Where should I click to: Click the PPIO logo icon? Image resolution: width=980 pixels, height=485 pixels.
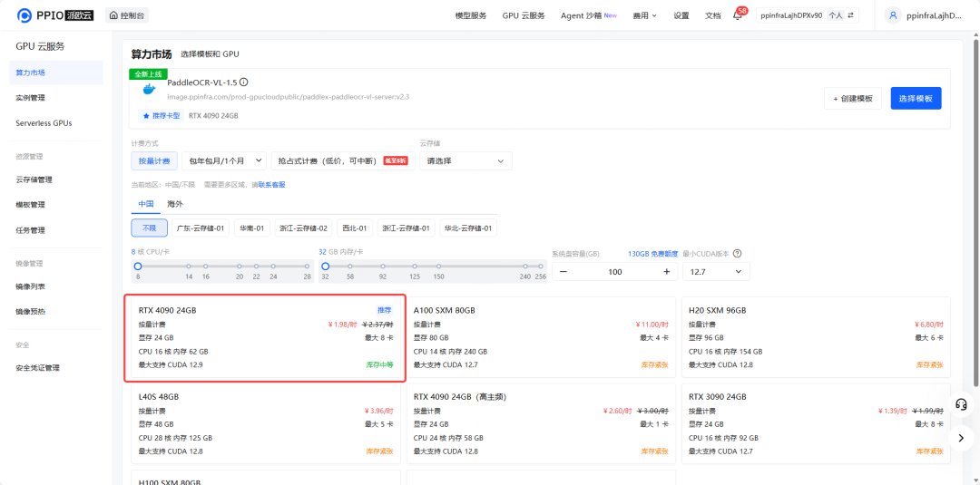(24, 15)
